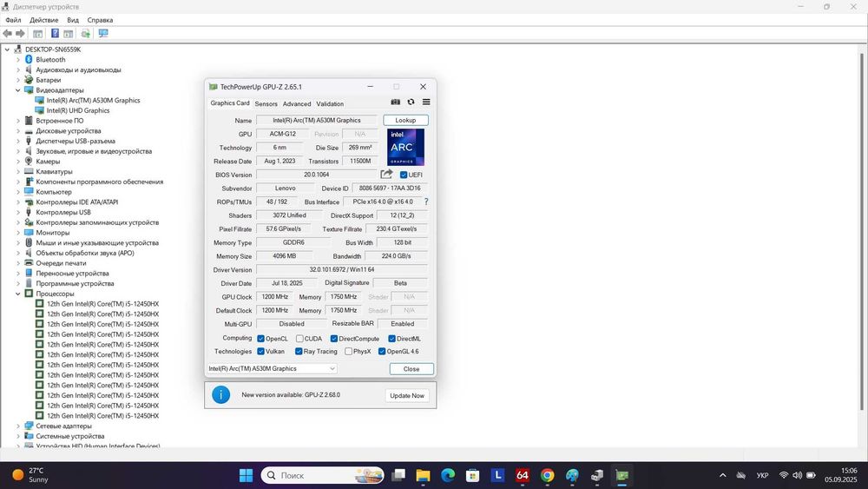
Task: Toggle the CUDA checkbox
Action: [x=299, y=339]
